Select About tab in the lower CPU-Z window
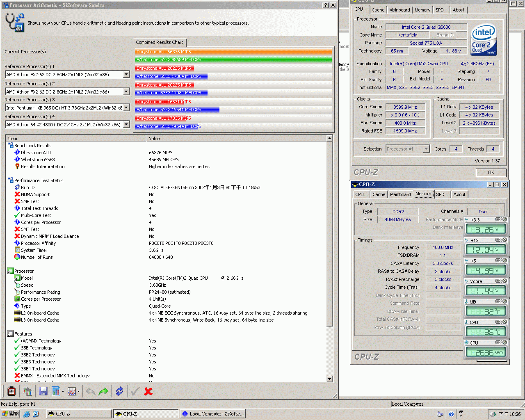Viewport: 525px width, 420px height. (x=459, y=194)
